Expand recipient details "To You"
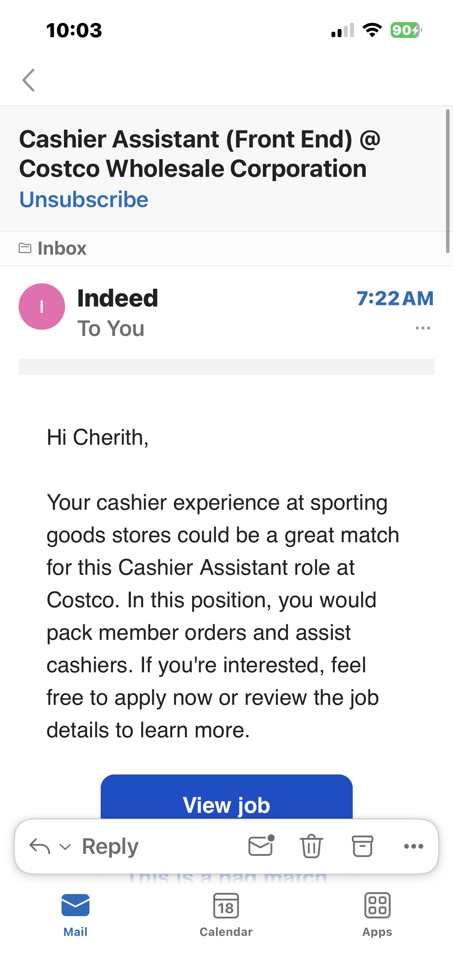Screen dimensions: 453x980 click(x=111, y=329)
